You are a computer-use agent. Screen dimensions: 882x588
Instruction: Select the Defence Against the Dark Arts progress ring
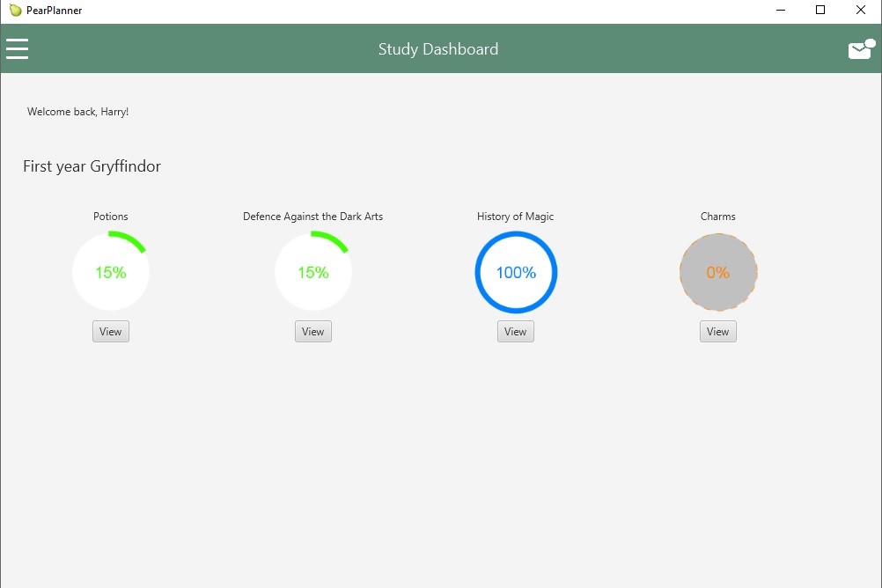313,272
